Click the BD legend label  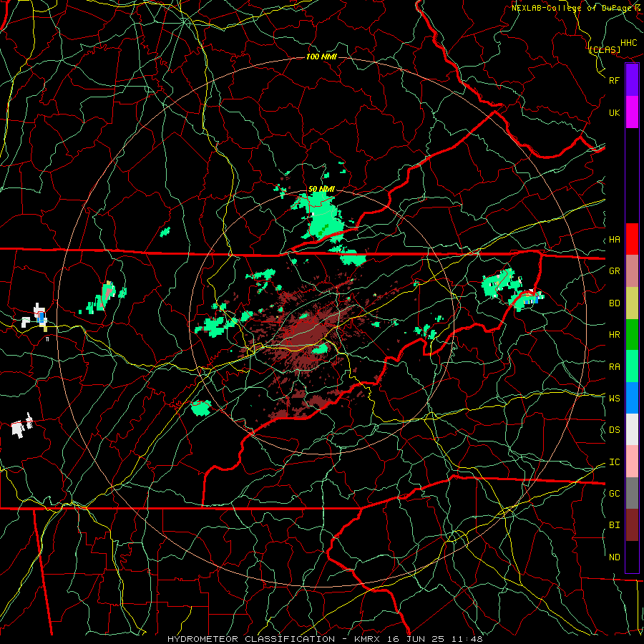coord(614,303)
